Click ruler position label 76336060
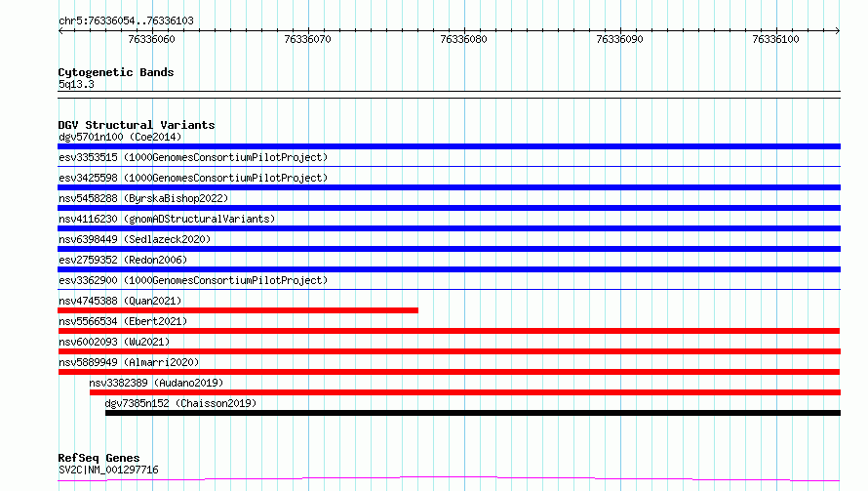 151,39
